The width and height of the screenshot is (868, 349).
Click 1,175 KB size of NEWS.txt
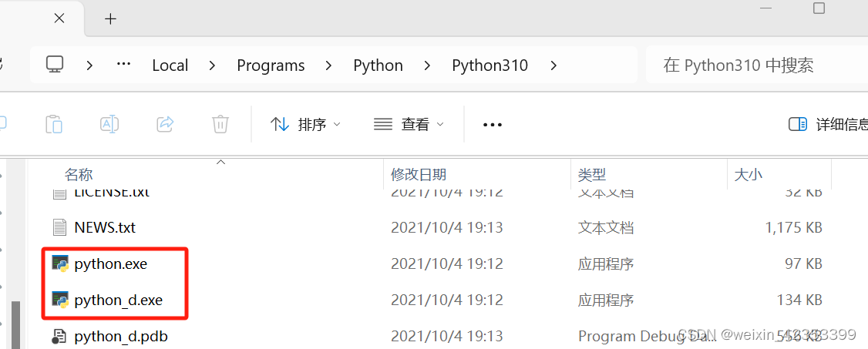(792, 227)
